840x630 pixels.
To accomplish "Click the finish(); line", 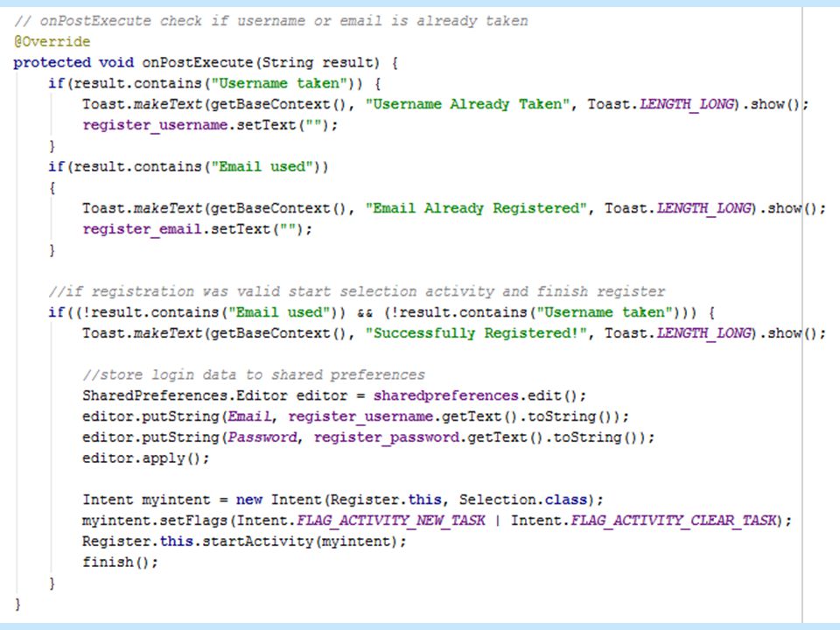I will pyautogui.click(x=120, y=562).
